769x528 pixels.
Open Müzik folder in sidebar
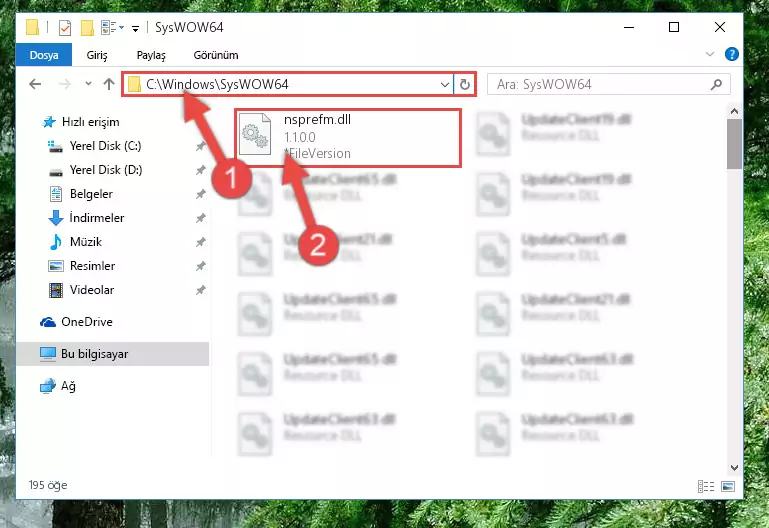click(85, 242)
